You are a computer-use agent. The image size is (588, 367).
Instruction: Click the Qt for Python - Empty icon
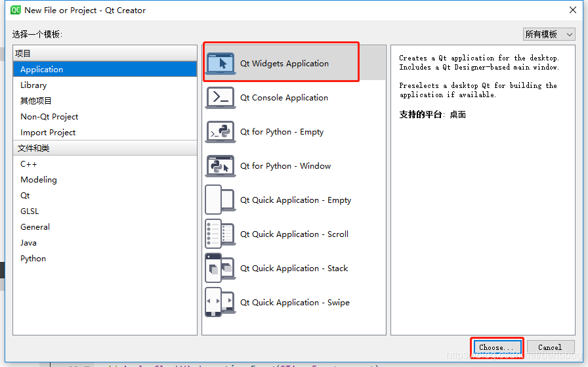220,132
